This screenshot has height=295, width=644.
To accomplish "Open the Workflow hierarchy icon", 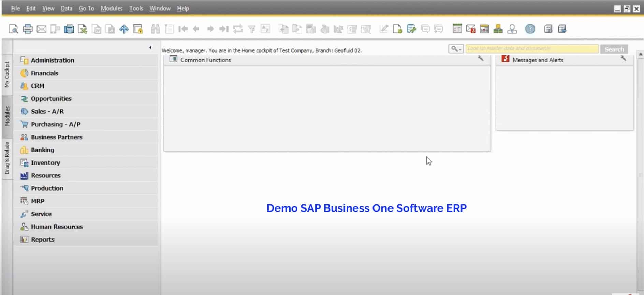I will (x=498, y=29).
